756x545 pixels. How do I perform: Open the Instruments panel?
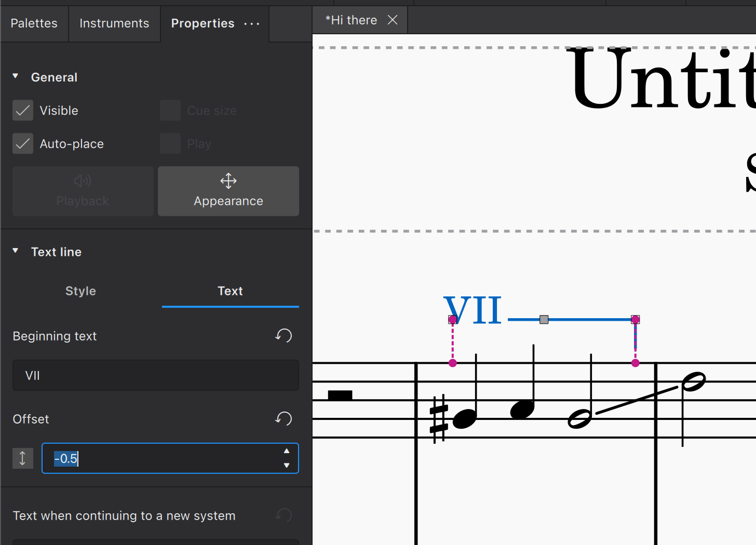(114, 23)
